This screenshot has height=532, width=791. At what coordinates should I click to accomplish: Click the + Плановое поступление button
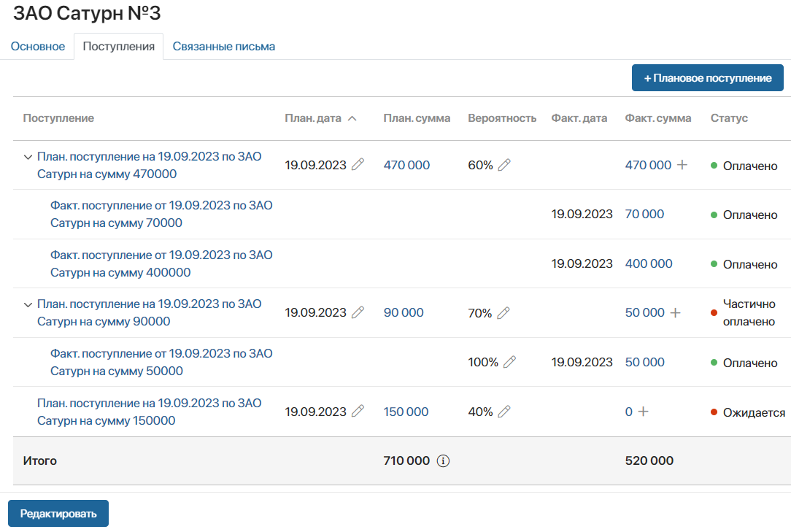pos(707,78)
